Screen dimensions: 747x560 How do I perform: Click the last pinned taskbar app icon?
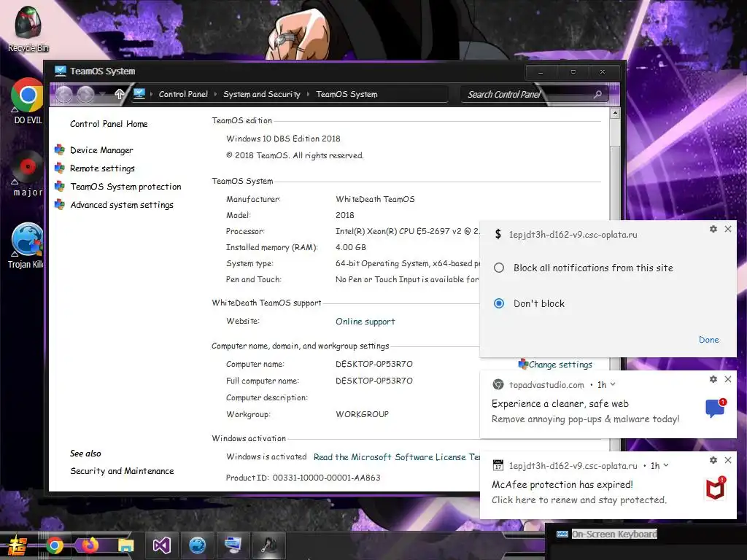(268, 545)
